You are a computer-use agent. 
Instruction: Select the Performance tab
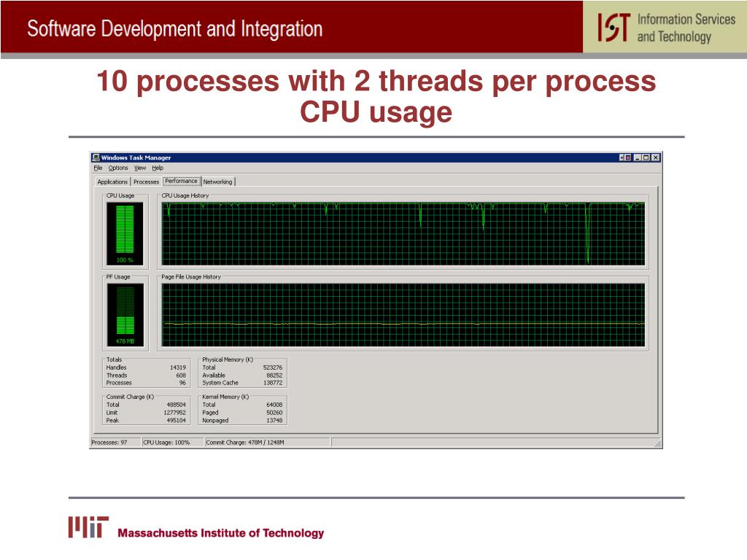pos(181,181)
